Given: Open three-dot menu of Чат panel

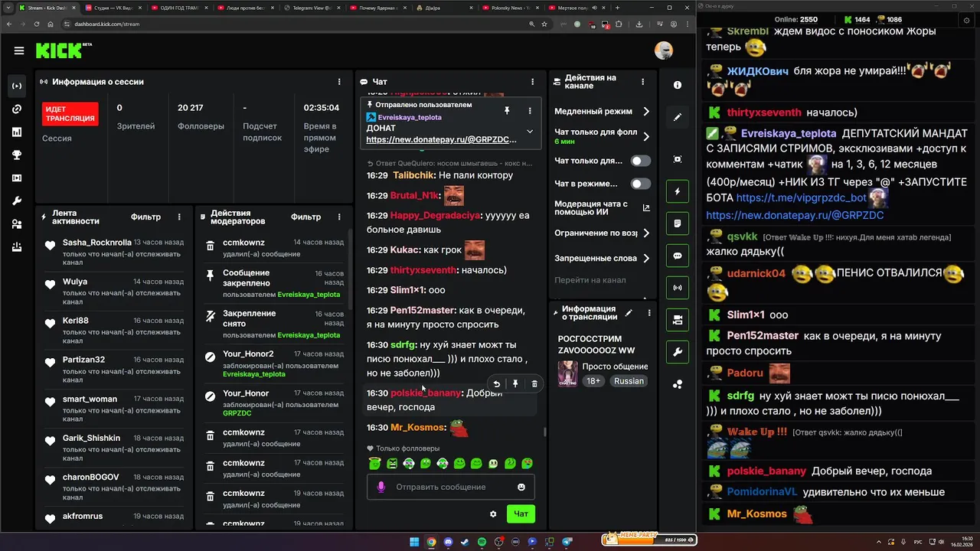Looking at the screenshot, I should (x=533, y=81).
